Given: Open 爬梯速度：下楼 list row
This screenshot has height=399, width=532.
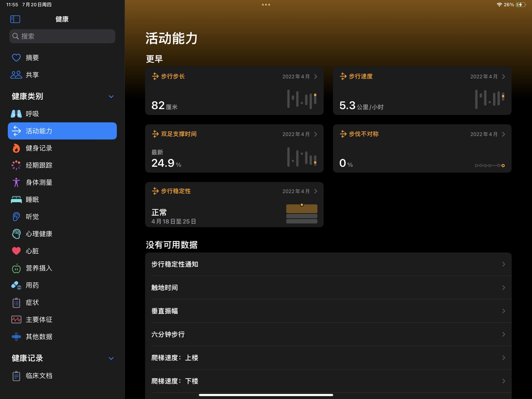Looking at the screenshot, I should 328,381.
